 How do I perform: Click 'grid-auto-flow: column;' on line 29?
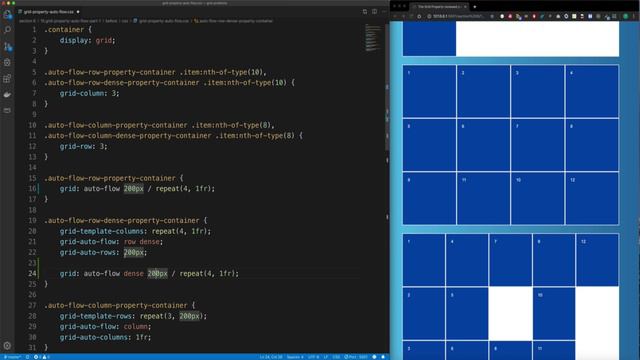pos(105,327)
